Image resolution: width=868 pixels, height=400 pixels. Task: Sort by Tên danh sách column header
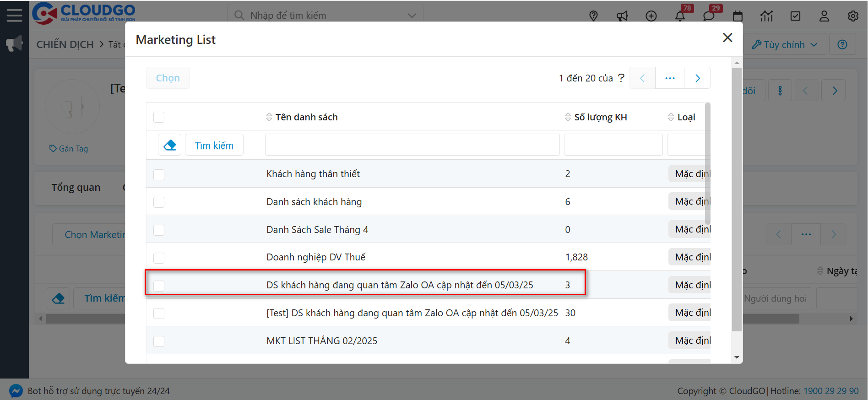click(306, 117)
